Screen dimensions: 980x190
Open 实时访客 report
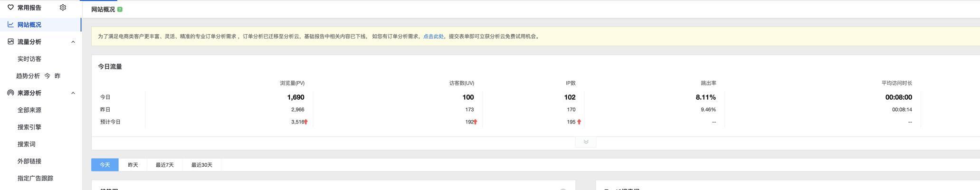(29, 59)
